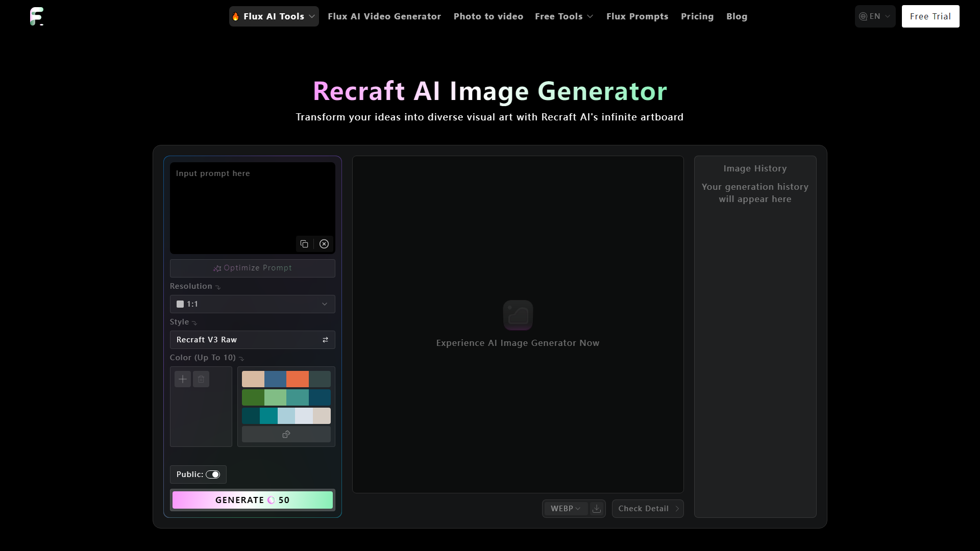Enable the color palette copy icon

point(286,434)
